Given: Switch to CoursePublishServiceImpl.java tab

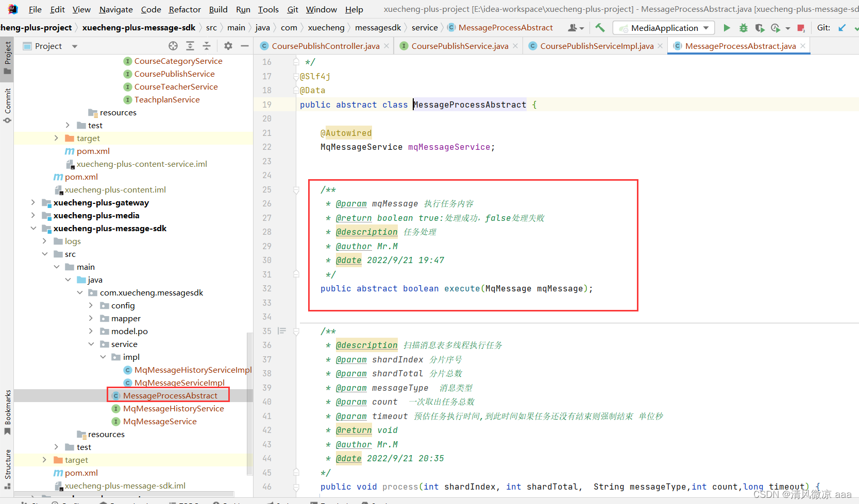Looking at the screenshot, I should point(597,46).
